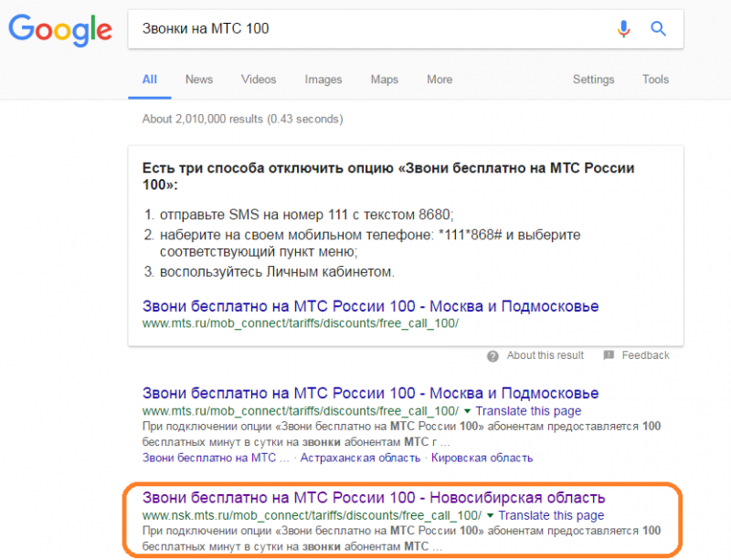
Task: Open featured snippet link 'Звони бесплатно на МТС России 100'
Action: pyautogui.click(x=371, y=306)
